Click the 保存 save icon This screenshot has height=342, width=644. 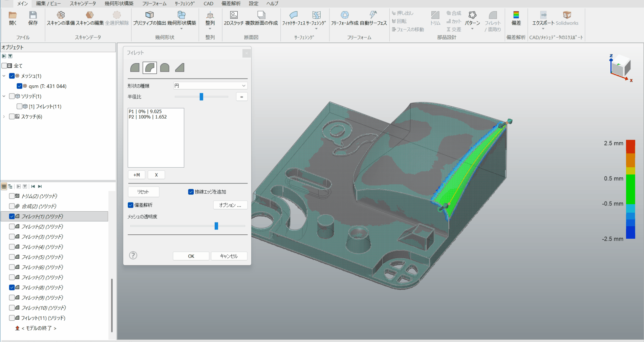tap(33, 15)
